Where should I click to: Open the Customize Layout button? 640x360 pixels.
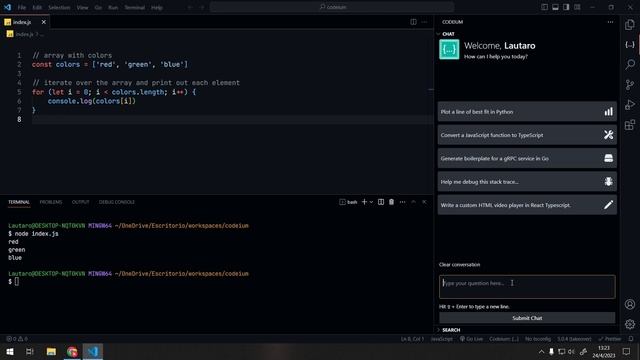click(x=577, y=7)
